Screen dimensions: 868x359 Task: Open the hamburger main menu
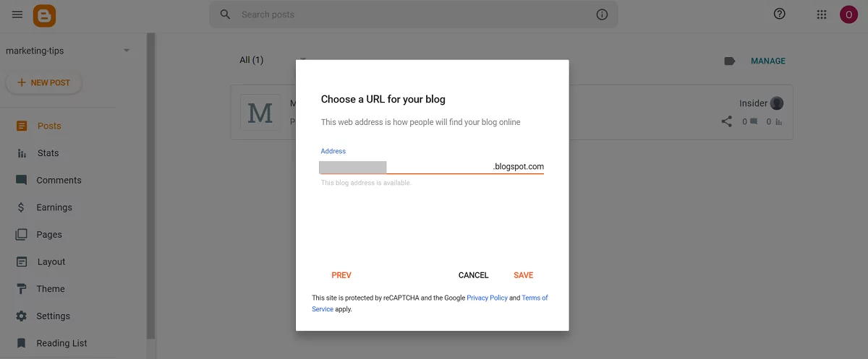17,14
